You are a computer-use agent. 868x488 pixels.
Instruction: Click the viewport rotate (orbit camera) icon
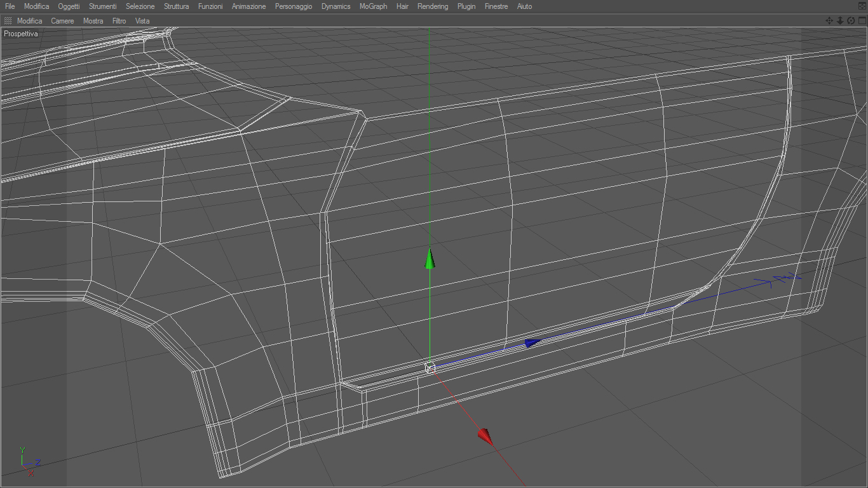point(851,21)
